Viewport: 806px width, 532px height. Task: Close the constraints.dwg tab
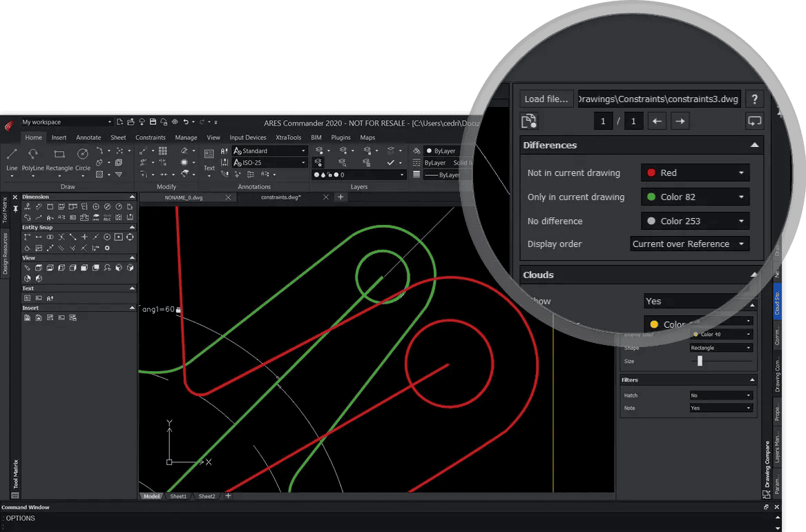point(326,197)
